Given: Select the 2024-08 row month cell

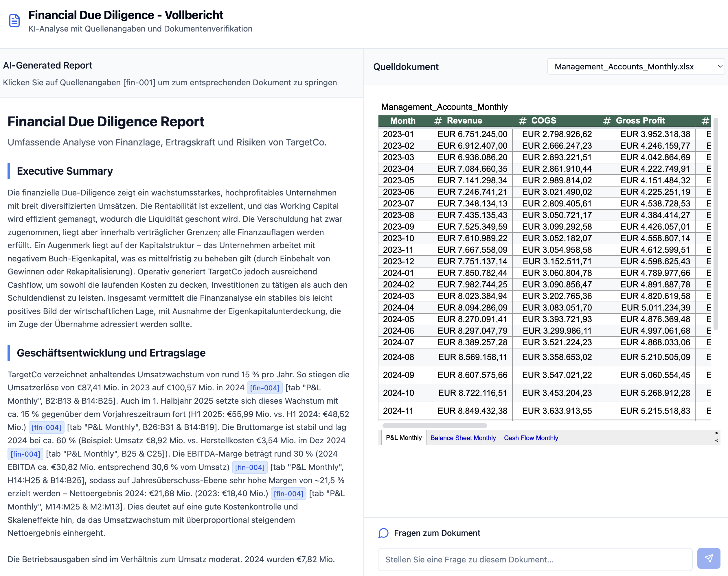Looking at the screenshot, I should [399, 357].
